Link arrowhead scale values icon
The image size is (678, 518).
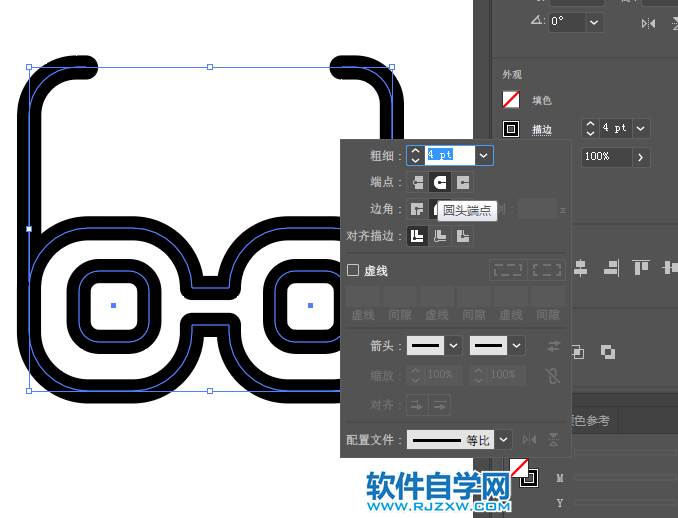coord(553,375)
